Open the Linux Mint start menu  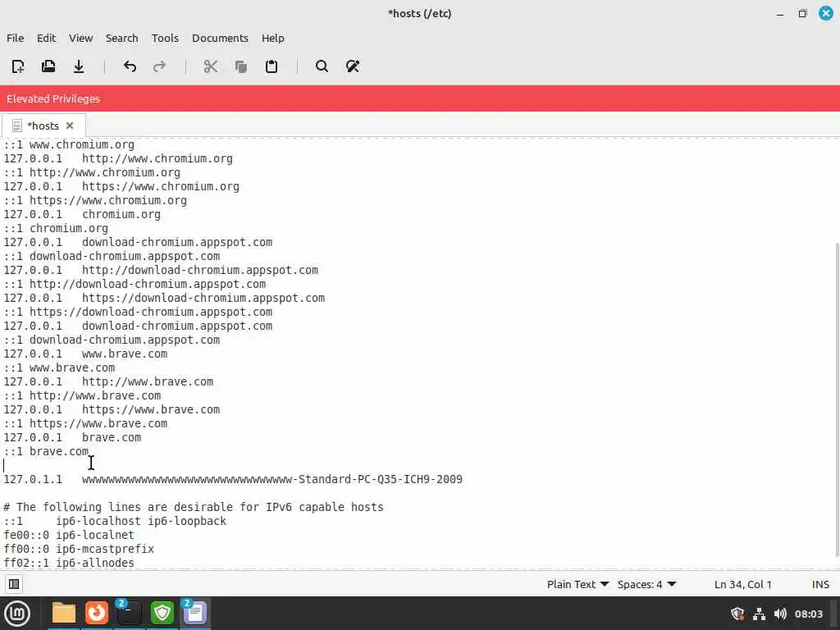coord(17,614)
